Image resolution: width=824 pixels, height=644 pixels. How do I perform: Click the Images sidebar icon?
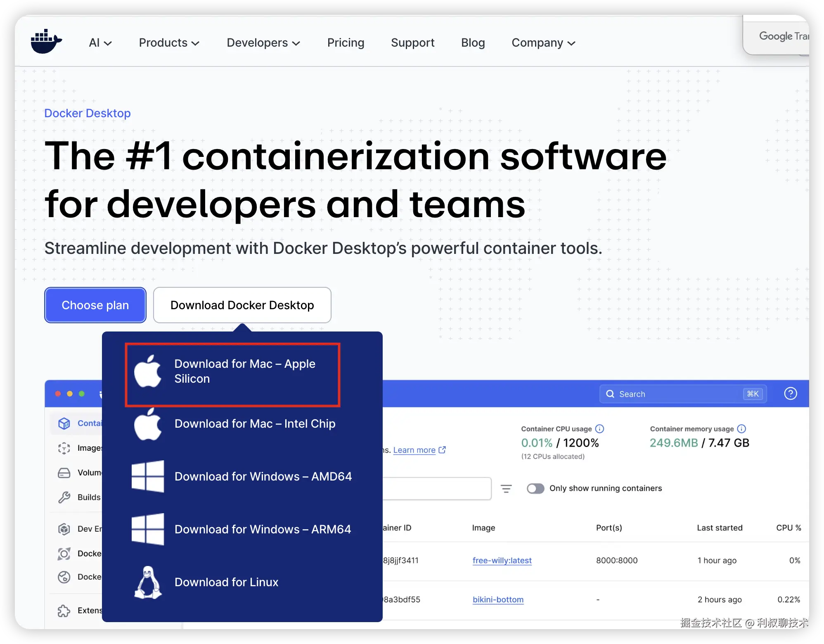click(x=64, y=448)
